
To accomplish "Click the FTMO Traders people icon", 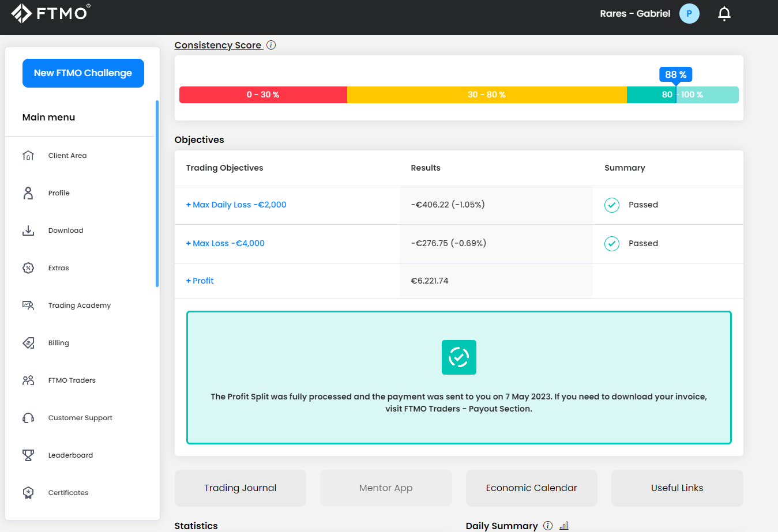I will (x=28, y=380).
